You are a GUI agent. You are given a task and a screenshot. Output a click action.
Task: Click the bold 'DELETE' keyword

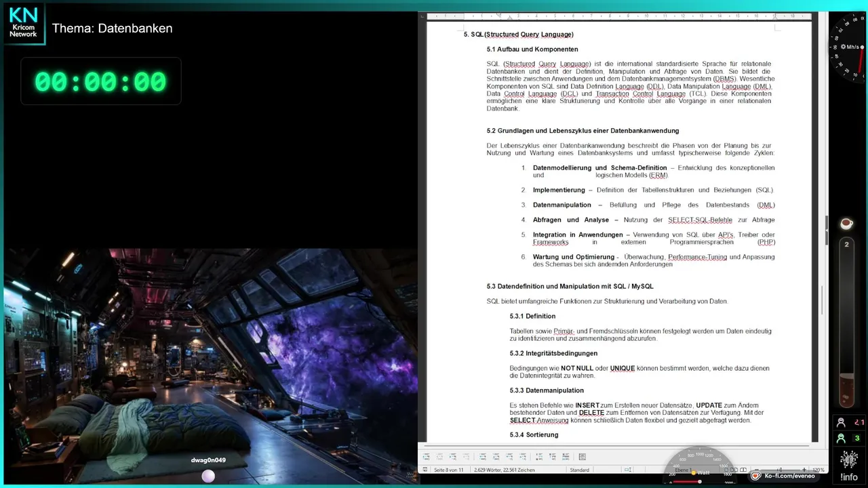pos(591,413)
